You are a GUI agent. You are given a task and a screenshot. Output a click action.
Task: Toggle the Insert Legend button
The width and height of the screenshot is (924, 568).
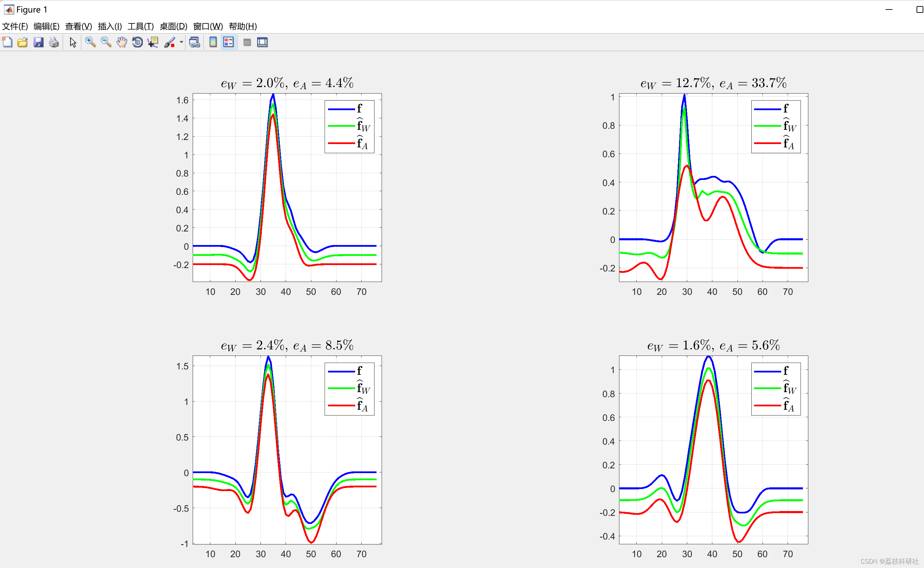[229, 42]
